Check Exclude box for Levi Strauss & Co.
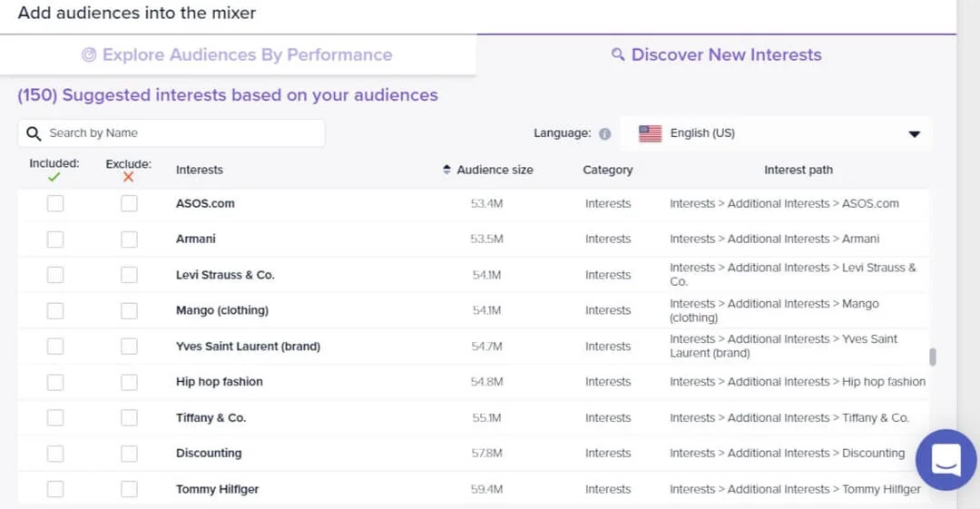The height and width of the screenshot is (509, 980). click(129, 275)
